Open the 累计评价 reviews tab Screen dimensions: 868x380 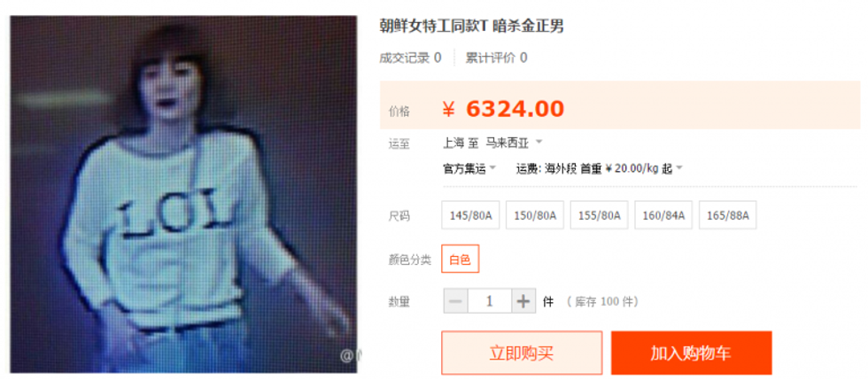(496, 58)
